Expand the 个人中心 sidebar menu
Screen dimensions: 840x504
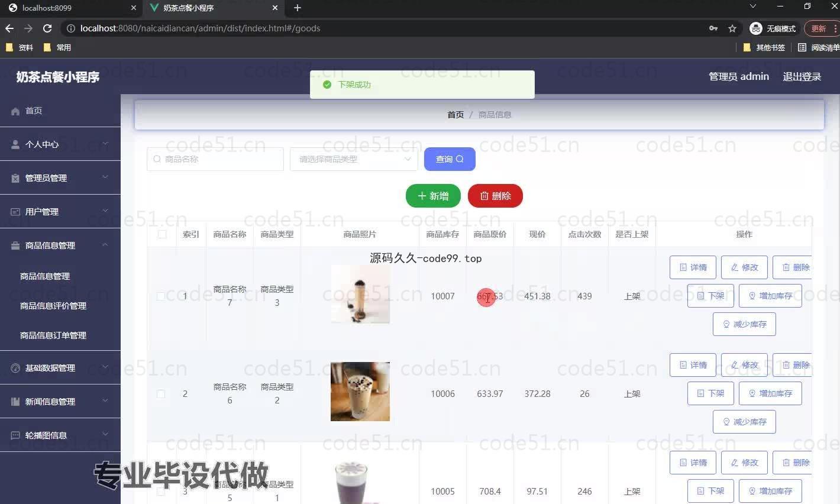[60, 144]
